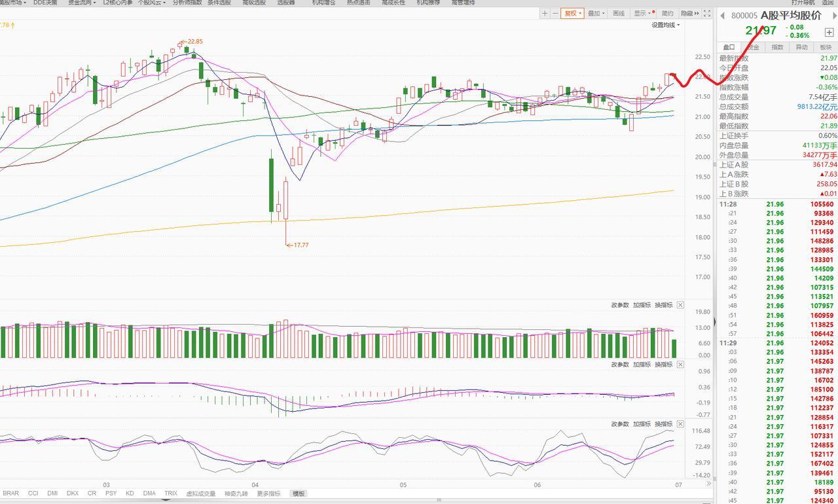Click double-arrow icon at chart bottom right
Image resolution: width=838 pixels, height=504 pixels.
(x=708, y=484)
